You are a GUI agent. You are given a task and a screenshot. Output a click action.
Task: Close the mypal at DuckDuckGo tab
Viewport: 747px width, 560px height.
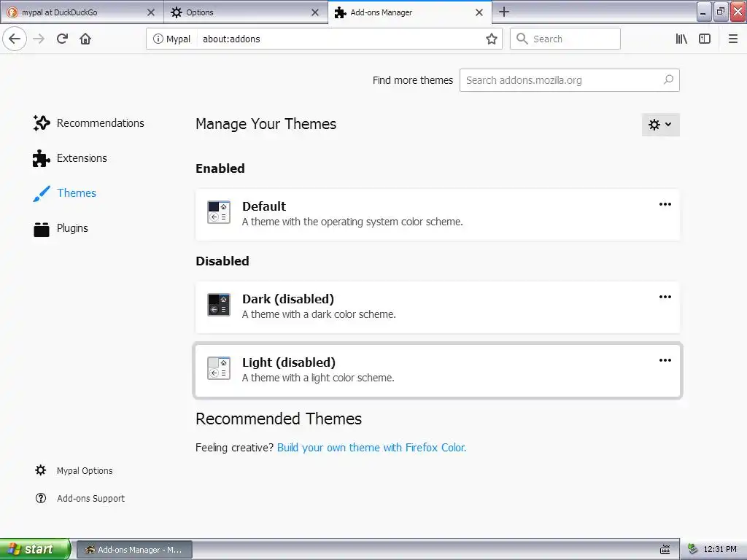[x=150, y=12]
